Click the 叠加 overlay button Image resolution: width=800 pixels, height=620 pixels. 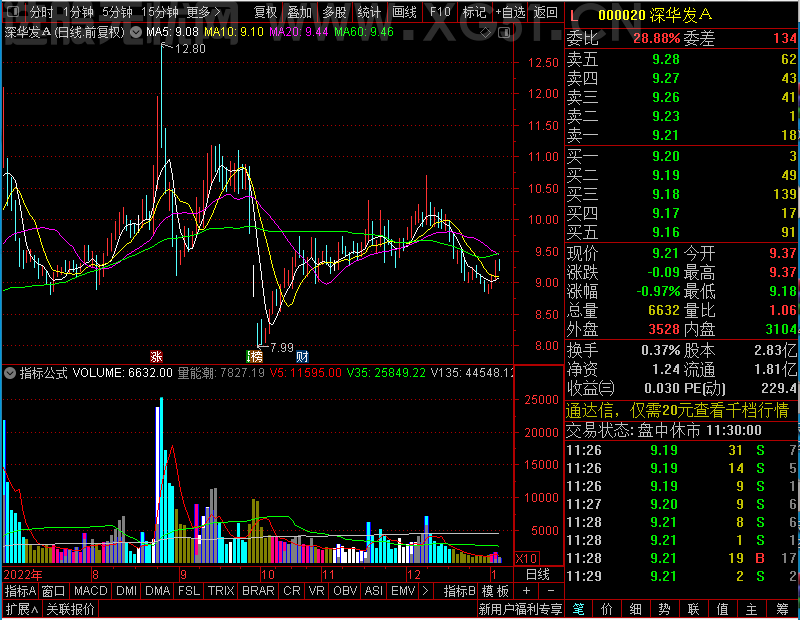click(x=299, y=12)
